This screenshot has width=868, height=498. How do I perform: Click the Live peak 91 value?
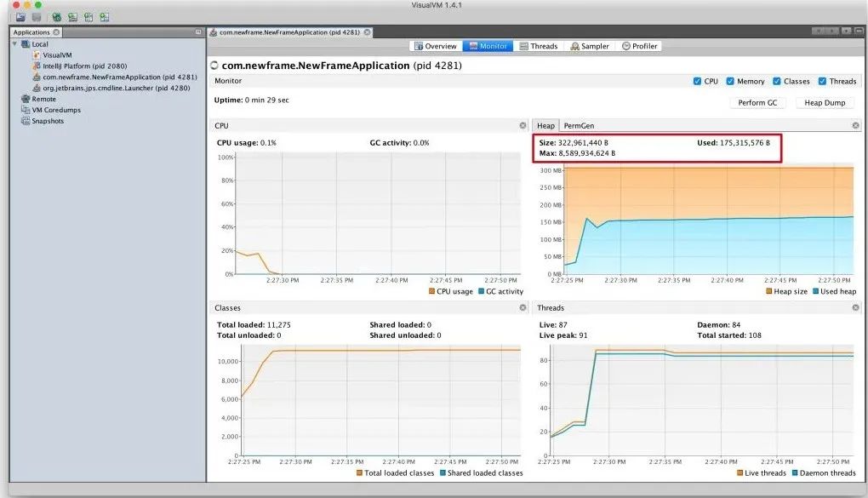(x=583, y=335)
